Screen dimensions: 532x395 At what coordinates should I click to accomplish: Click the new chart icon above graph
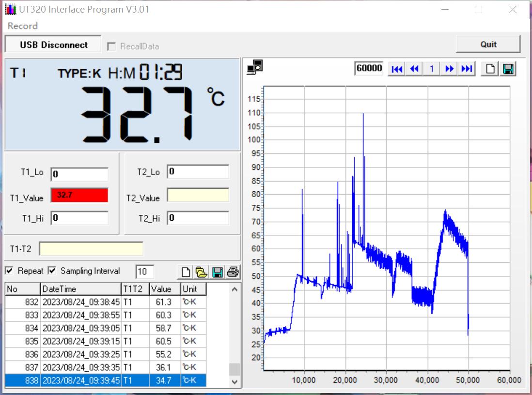(490, 69)
